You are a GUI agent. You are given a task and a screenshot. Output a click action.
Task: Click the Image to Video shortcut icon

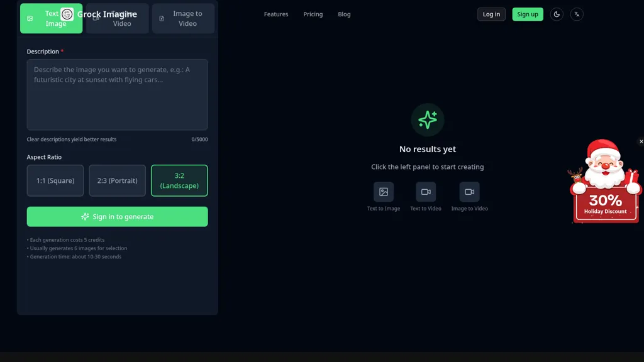point(469,192)
